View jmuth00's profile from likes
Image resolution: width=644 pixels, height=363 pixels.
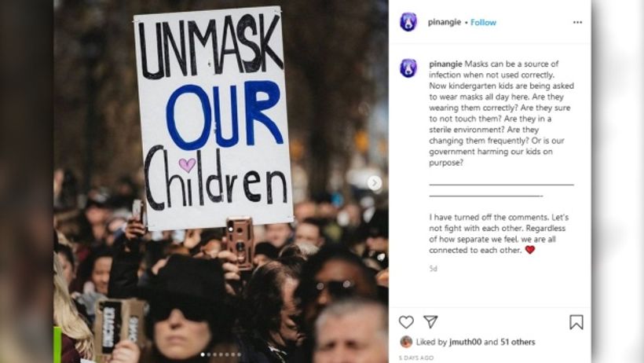coord(466,342)
